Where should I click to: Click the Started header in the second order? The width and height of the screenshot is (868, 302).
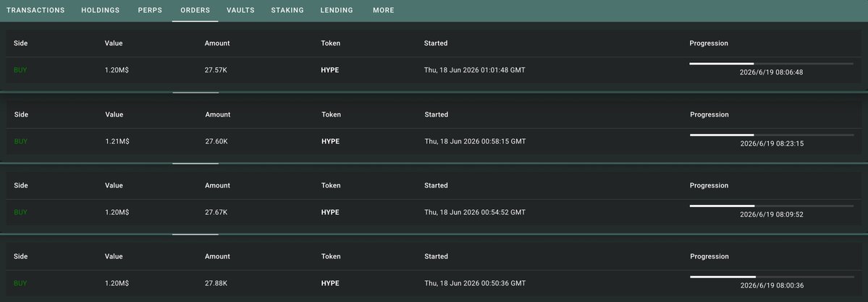point(437,114)
